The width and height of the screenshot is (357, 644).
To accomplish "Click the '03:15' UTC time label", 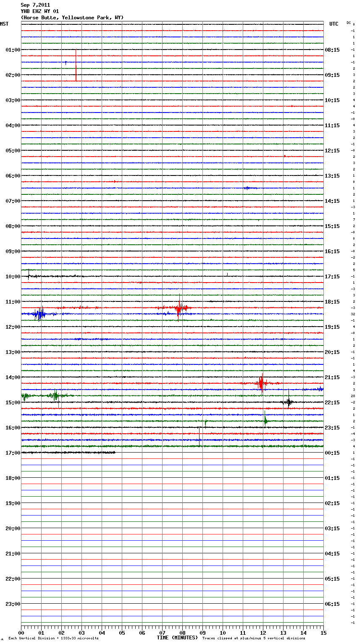I will click(x=332, y=529).
